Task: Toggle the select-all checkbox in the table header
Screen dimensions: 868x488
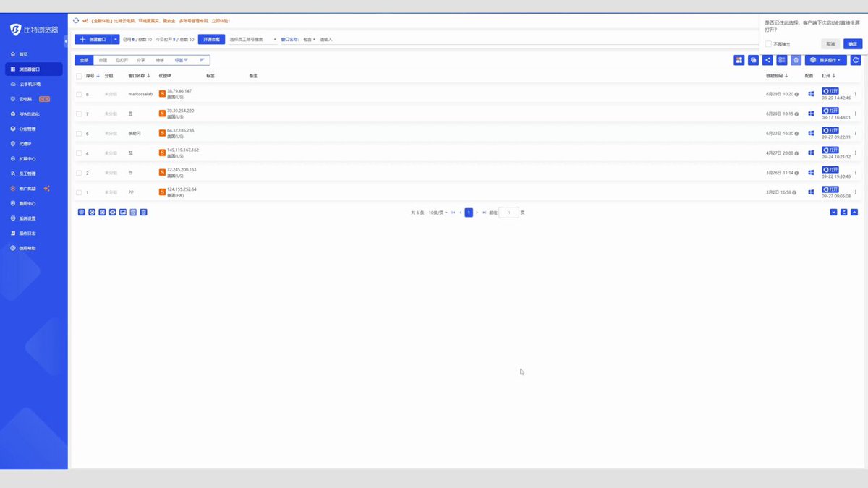Action: point(79,75)
